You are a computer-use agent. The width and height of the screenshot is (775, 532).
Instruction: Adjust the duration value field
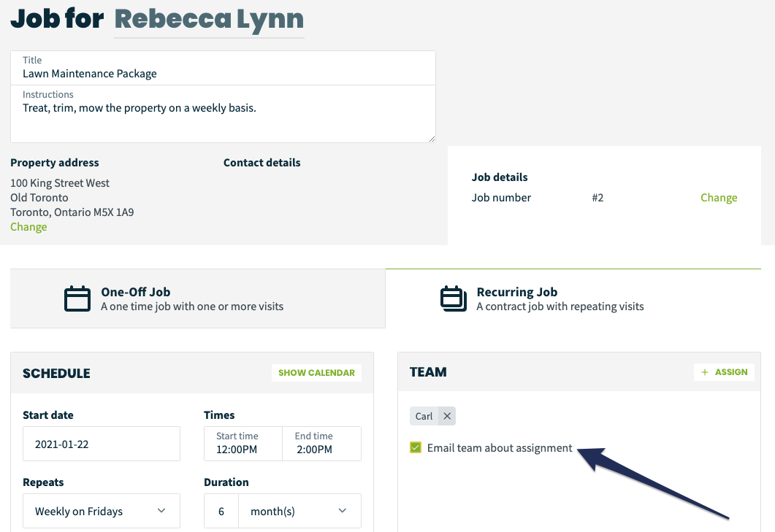coord(221,511)
